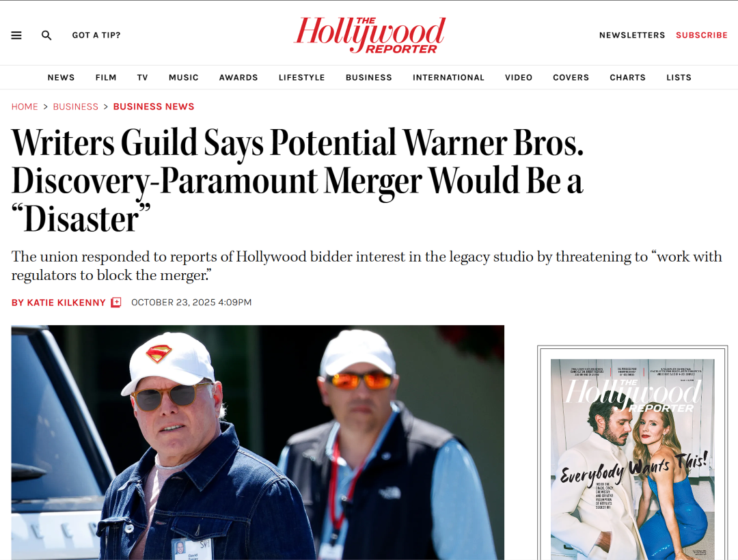Open the Got a Tip link
The width and height of the screenshot is (738, 560).
tap(96, 36)
